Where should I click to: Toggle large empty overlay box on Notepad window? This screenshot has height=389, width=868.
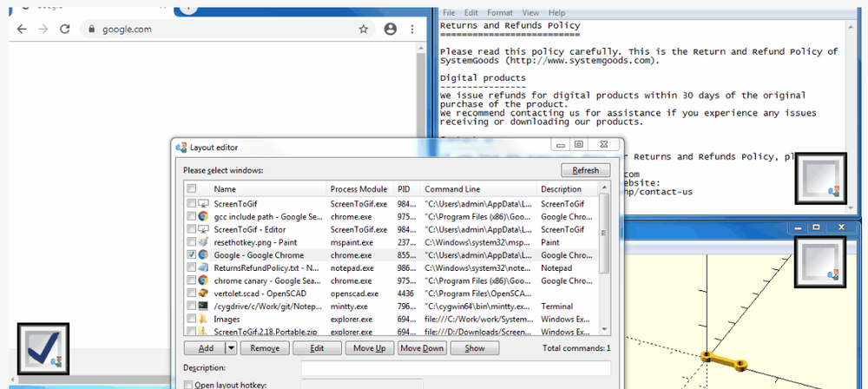point(820,178)
